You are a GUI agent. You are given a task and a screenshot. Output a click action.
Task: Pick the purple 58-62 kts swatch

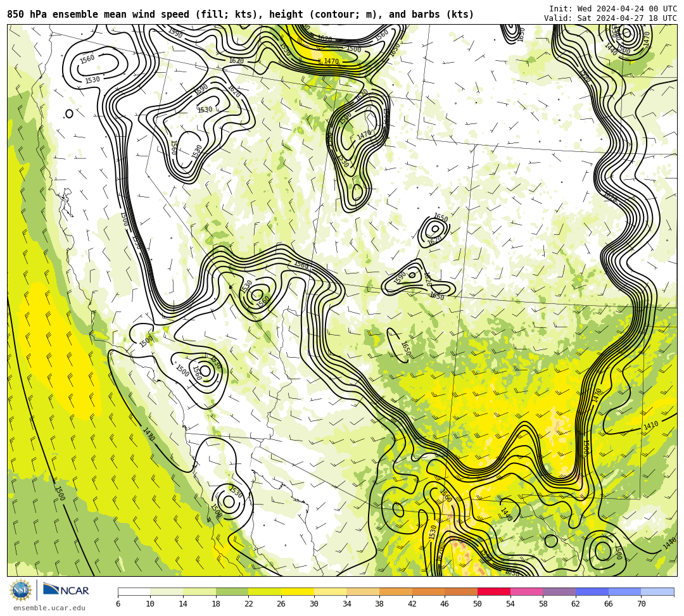(559, 591)
